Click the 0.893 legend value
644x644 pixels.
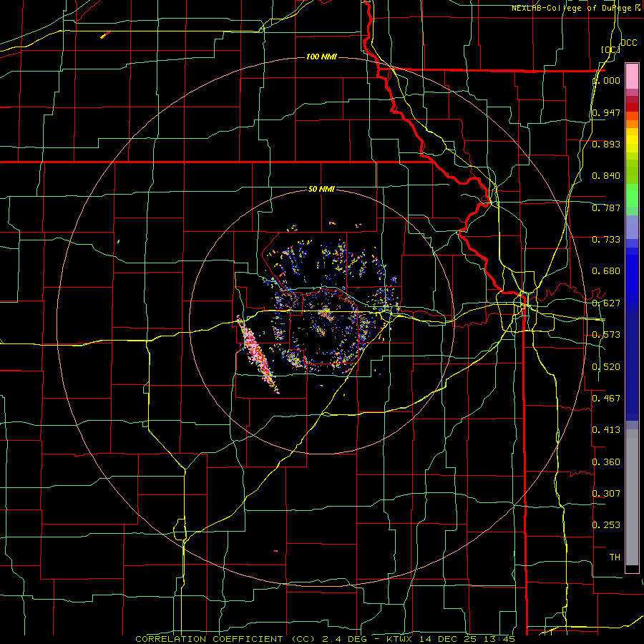[606, 144]
